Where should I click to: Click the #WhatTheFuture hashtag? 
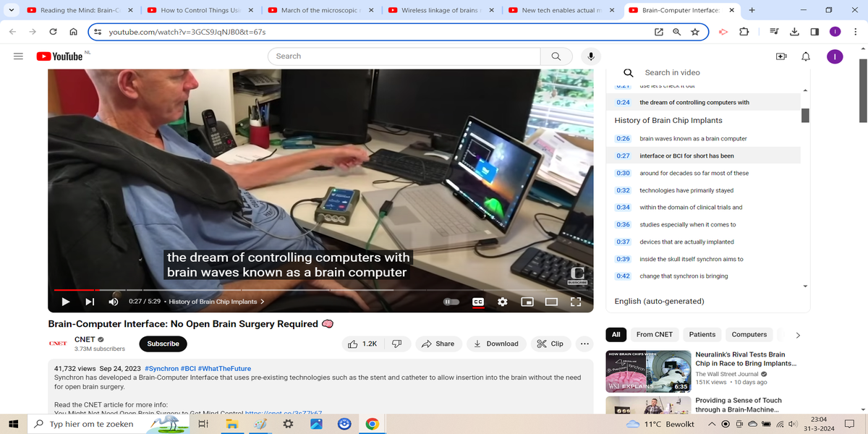coord(224,368)
